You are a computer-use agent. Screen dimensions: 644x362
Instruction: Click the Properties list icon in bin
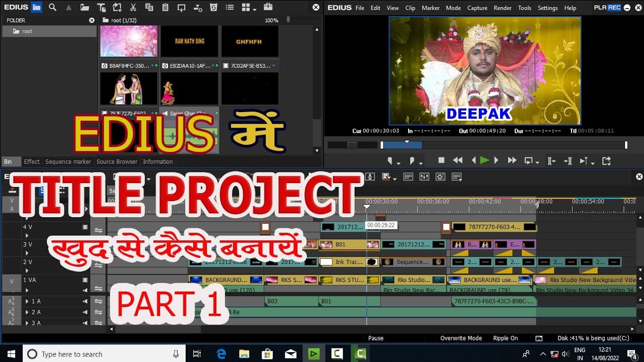click(230, 8)
